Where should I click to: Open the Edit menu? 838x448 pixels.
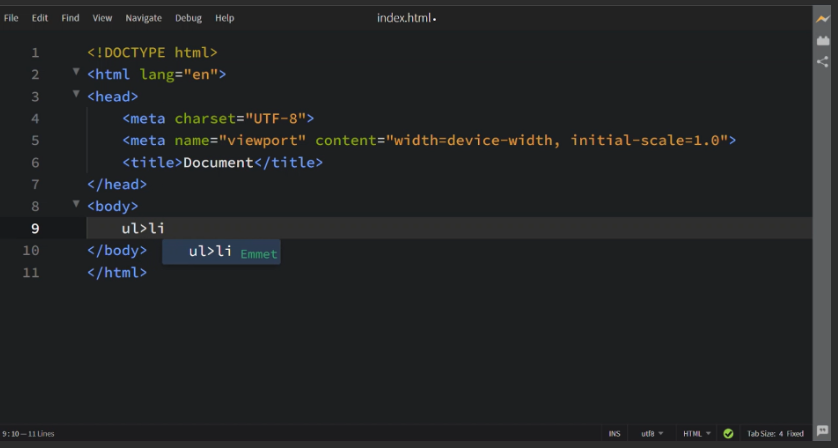tap(40, 18)
